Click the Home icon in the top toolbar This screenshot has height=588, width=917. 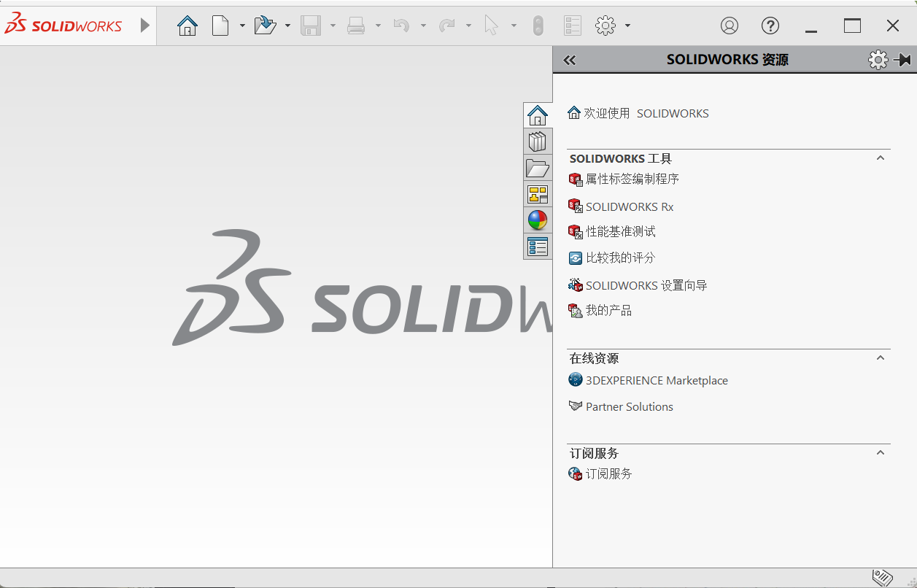[187, 26]
